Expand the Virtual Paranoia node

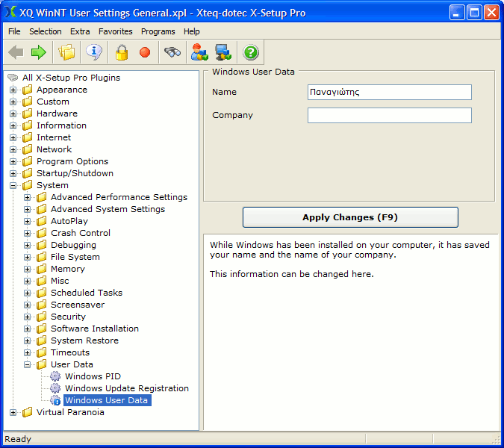coord(13,412)
